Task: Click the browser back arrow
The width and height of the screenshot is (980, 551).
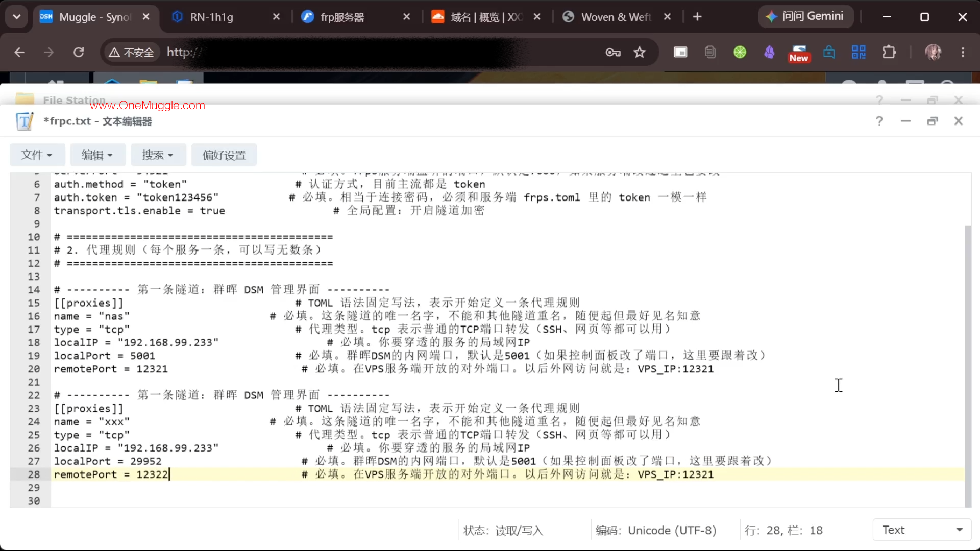Action: click(x=19, y=52)
